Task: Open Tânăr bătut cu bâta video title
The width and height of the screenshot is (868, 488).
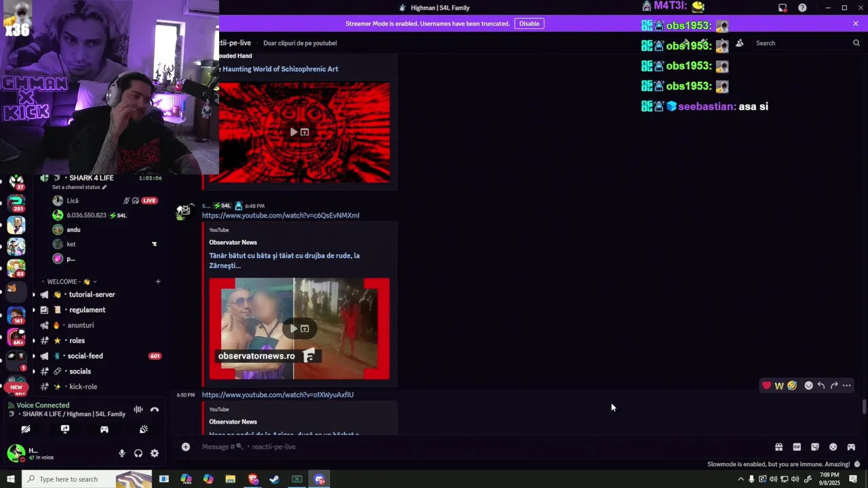Action: click(x=284, y=260)
